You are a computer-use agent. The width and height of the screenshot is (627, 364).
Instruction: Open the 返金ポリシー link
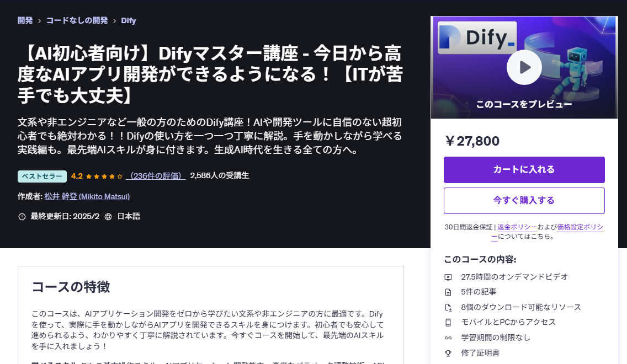click(x=517, y=227)
